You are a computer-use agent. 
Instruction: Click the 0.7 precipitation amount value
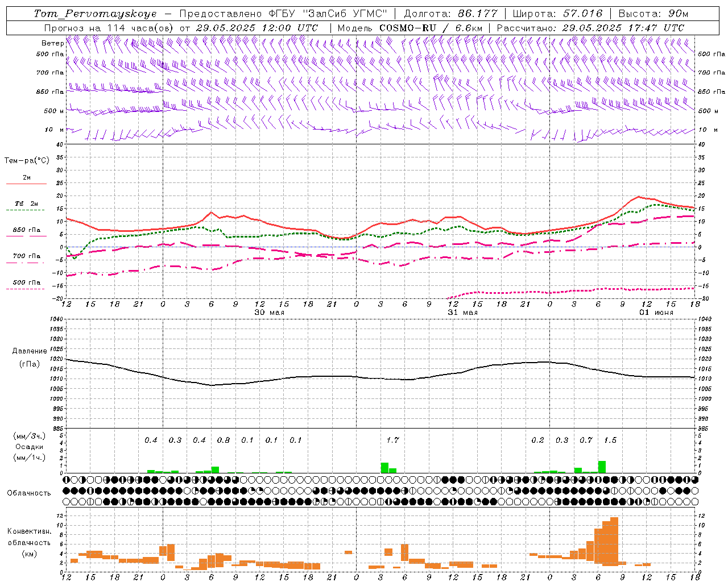586,440
